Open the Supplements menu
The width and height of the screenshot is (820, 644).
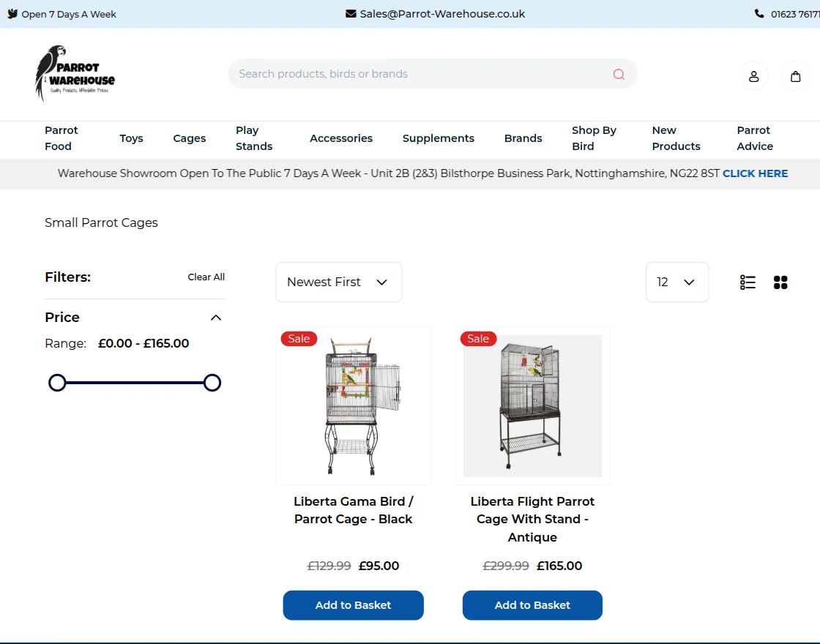tap(439, 138)
